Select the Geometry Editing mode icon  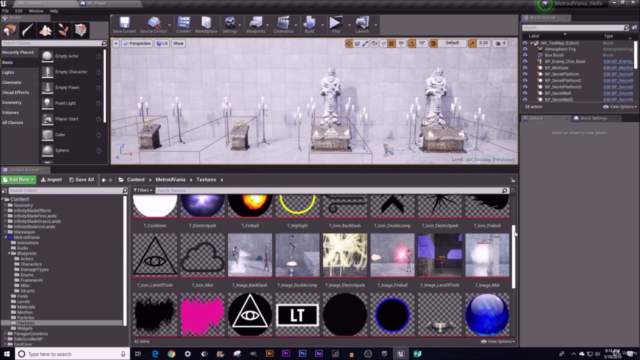(x=81, y=30)
